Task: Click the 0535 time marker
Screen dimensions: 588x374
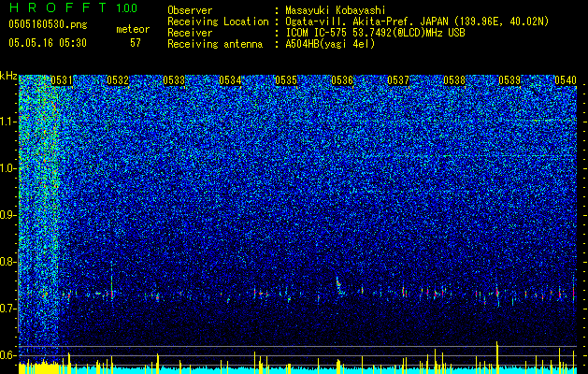Action: click(x=286, y=80)
